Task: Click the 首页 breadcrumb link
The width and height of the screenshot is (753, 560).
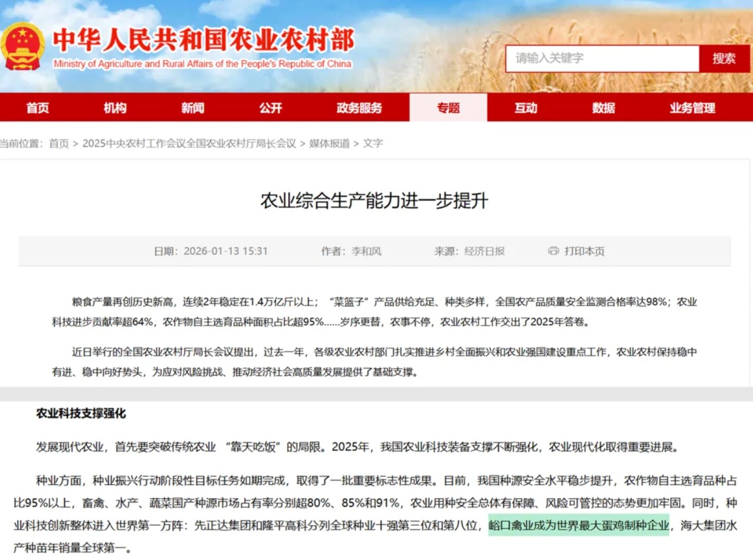Action: coord(59,143)
